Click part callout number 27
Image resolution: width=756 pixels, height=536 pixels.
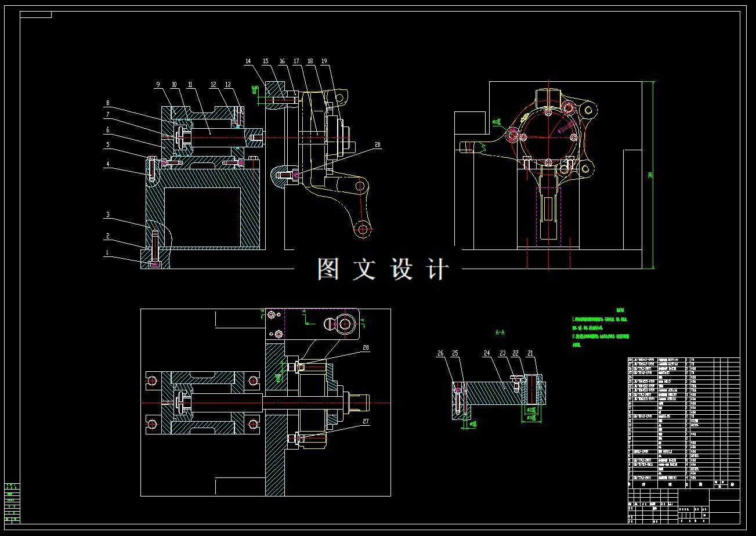tap(366, 422)
